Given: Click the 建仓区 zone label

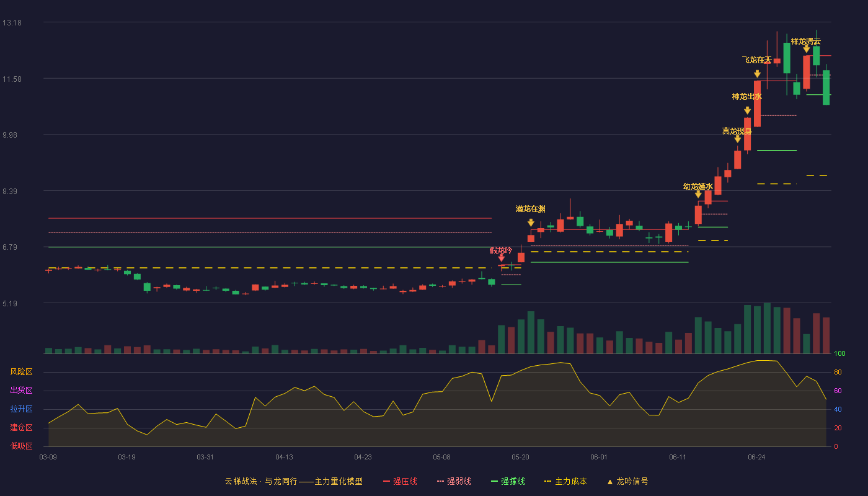Looking at the screenshot, I should pos(21,428).
